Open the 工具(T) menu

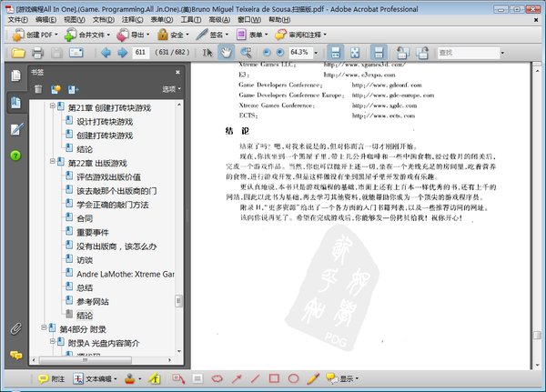point(190,19)
